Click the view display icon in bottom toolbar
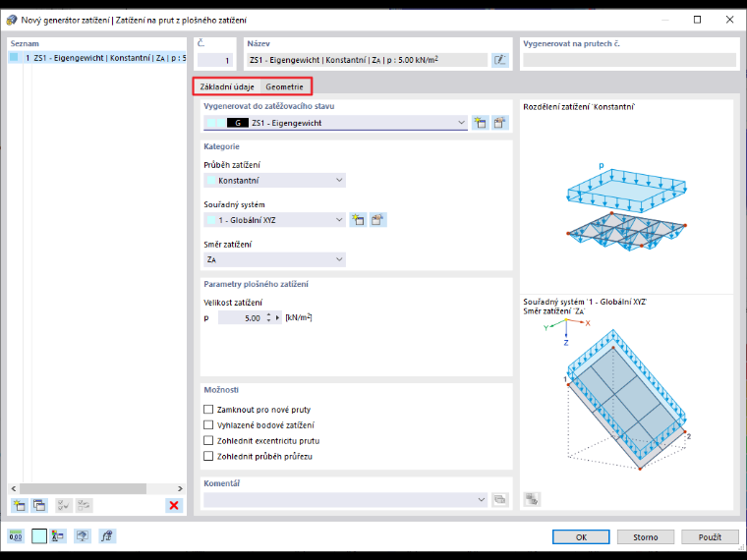Image resolution: width=747 pixels, height=560 pixels. [x=83, y=536]
